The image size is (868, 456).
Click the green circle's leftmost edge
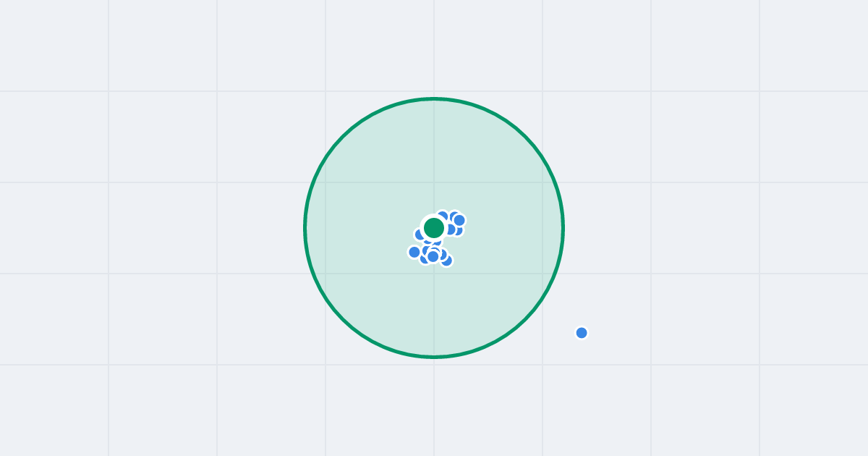pos(305,228)
